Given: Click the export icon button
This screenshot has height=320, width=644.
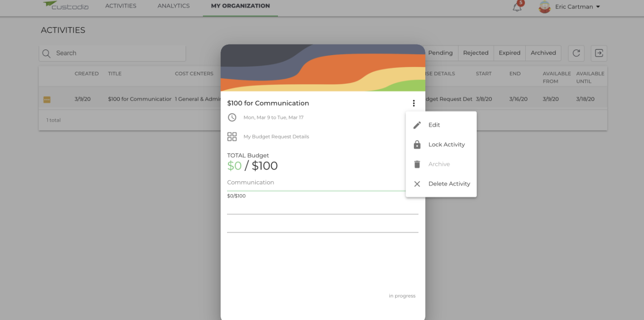Looking at the screenshot, I should (599, 53).
